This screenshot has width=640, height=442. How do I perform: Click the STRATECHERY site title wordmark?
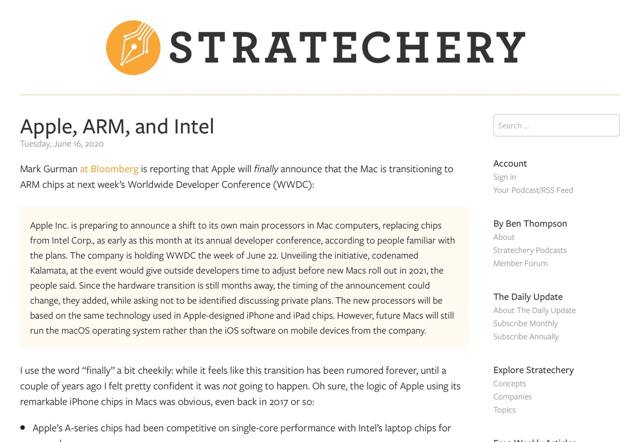347,47
